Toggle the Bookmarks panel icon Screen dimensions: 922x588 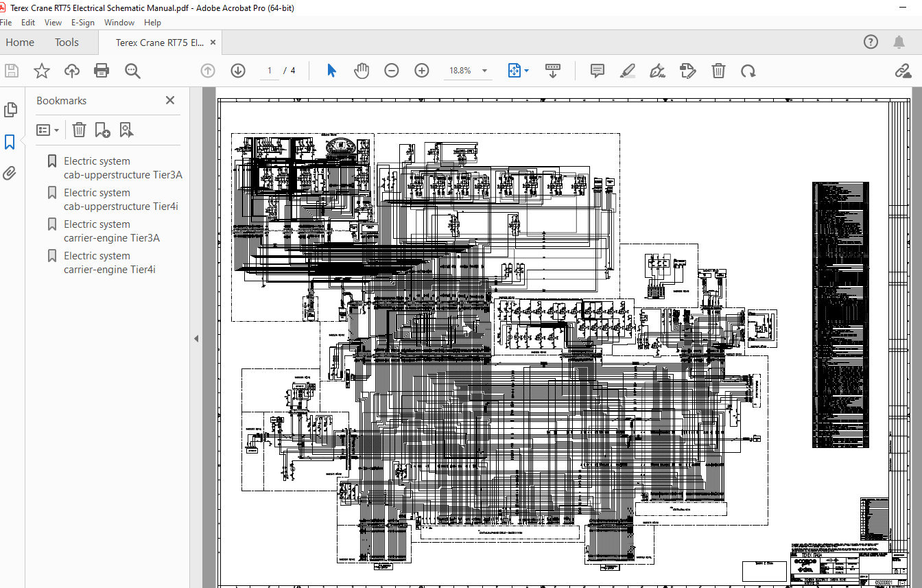tap(10, 142)
